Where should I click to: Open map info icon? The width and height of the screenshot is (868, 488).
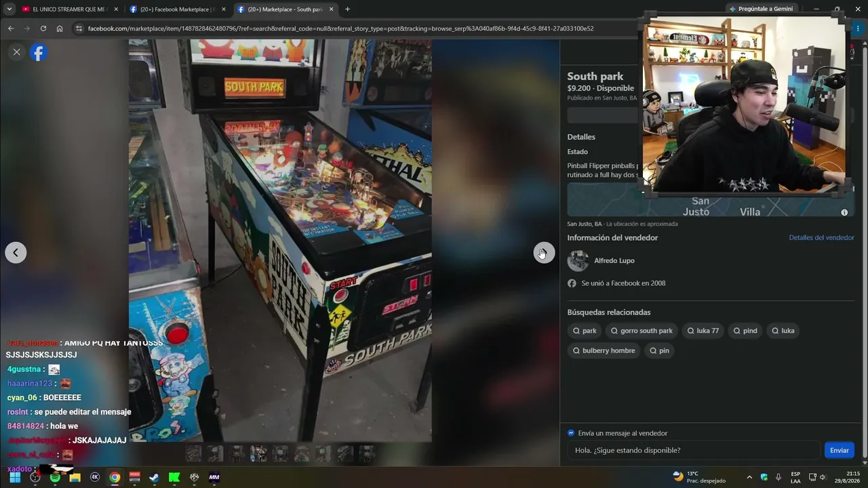tap(844, 212)
